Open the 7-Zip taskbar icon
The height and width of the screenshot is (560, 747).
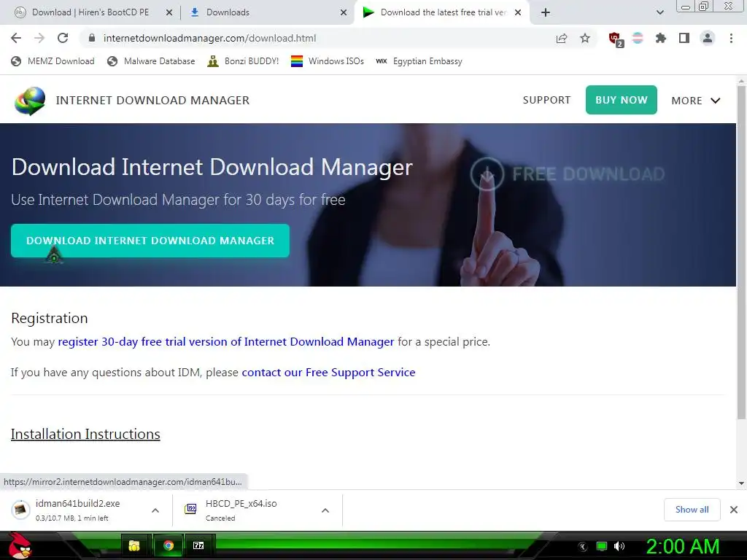point(198,545)
